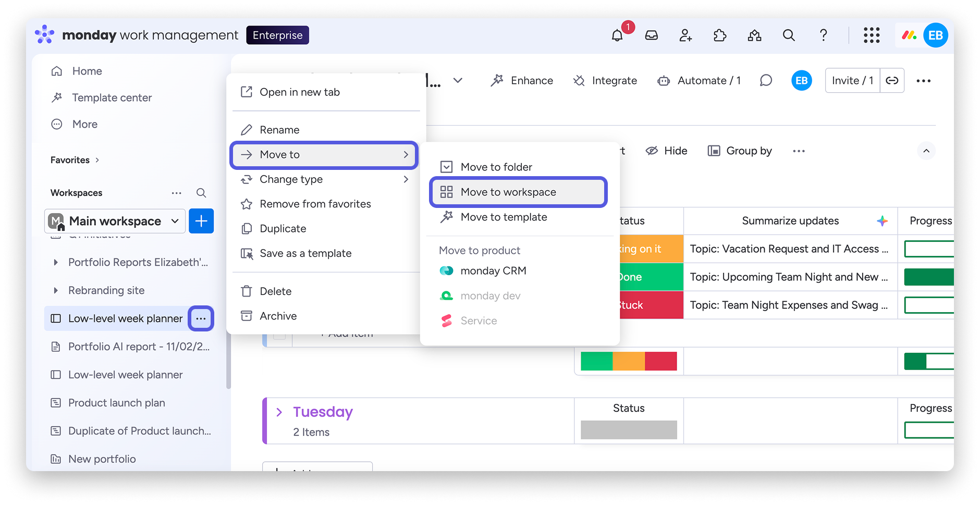This screenshot has height=505, width=980.
Task: Open search from the top navigation
Action: click(788, 35)
